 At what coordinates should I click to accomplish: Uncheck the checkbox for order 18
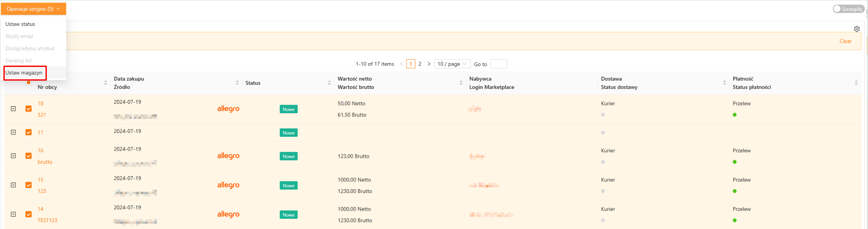[28, 109]
